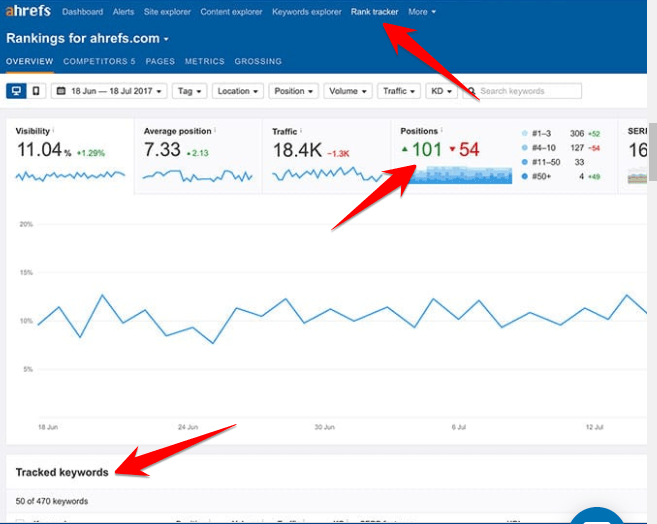The width and height of the screenshot is (657, 524).
Task: Switch to Grossing tab
Action: [x=258, y=61]
